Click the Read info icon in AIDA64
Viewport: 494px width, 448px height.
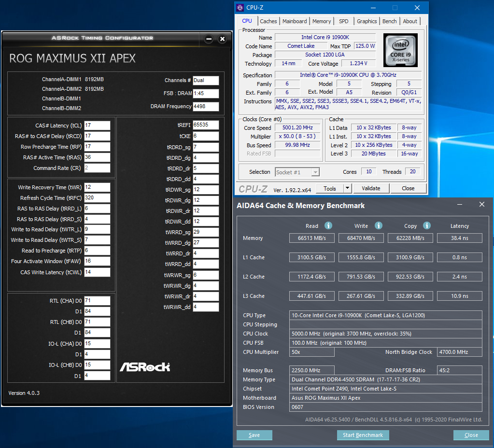pos(328,225)
